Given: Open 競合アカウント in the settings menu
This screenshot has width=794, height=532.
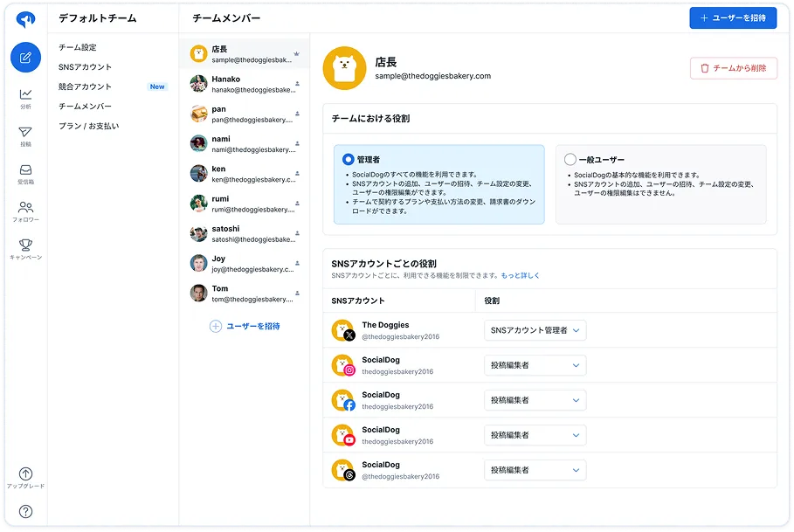Looking at the screenshot, I should [x=86, y=86].
